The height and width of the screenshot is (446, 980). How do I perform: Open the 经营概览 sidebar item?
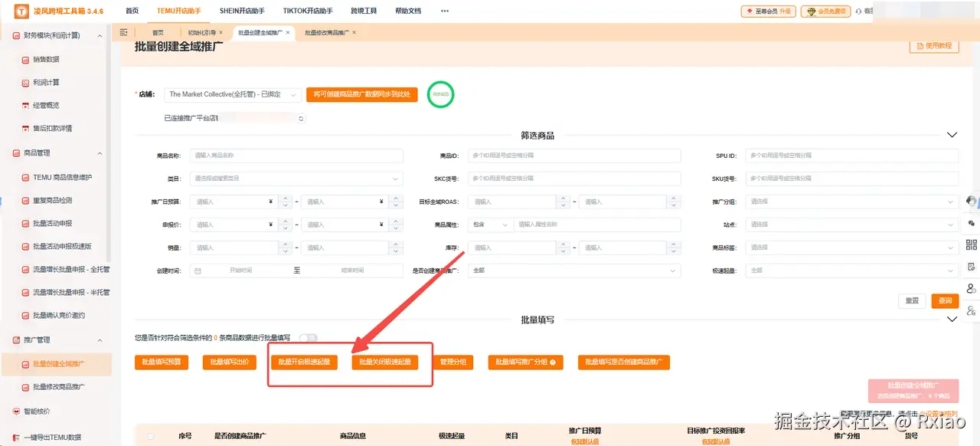pos(46,105)
